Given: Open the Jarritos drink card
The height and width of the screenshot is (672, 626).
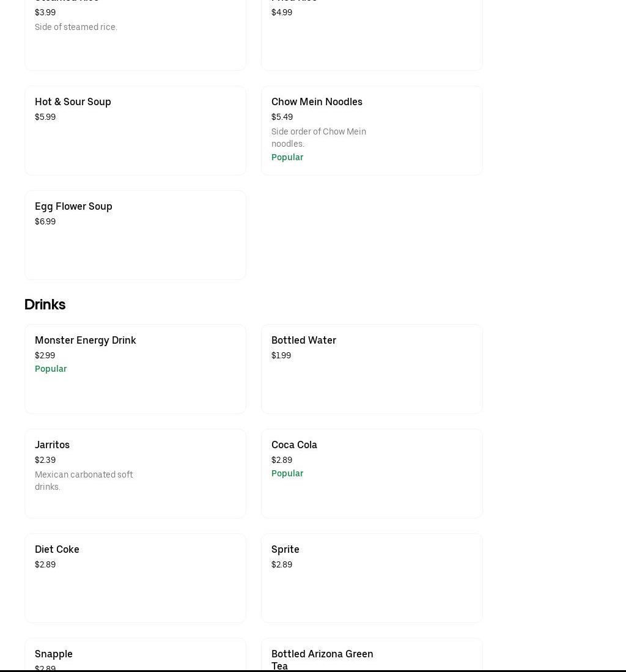Looking at the screenshot, I should 52,445.
